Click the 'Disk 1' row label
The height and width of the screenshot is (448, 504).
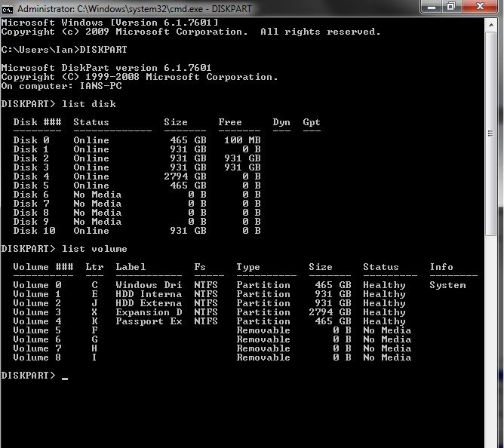click(x=31, y=149)
